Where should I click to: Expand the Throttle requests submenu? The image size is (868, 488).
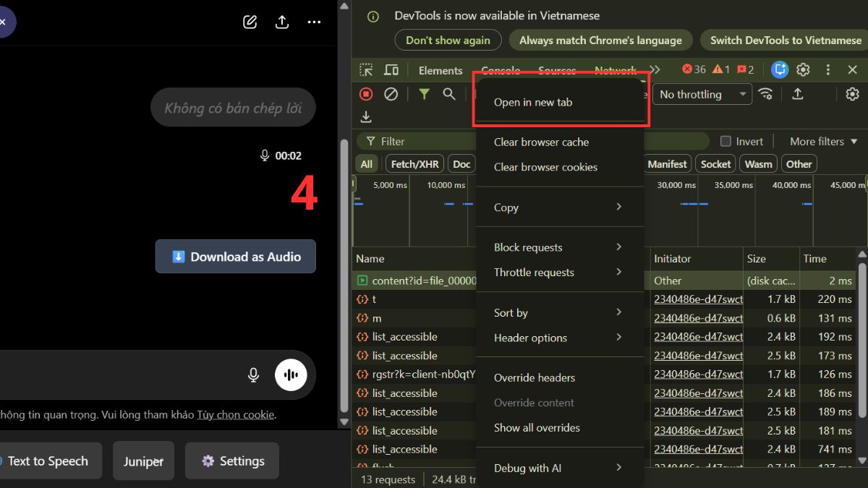[x=560, y=272]
